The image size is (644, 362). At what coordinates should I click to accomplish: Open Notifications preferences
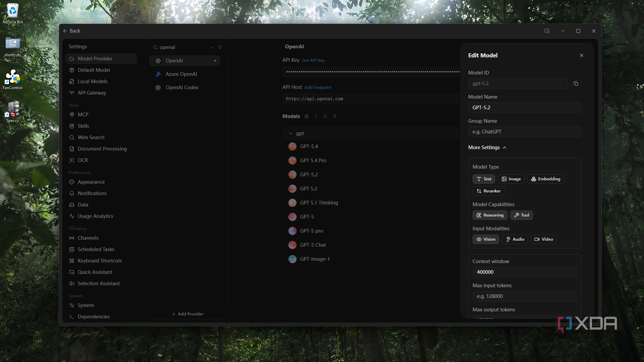pos(101,193)
